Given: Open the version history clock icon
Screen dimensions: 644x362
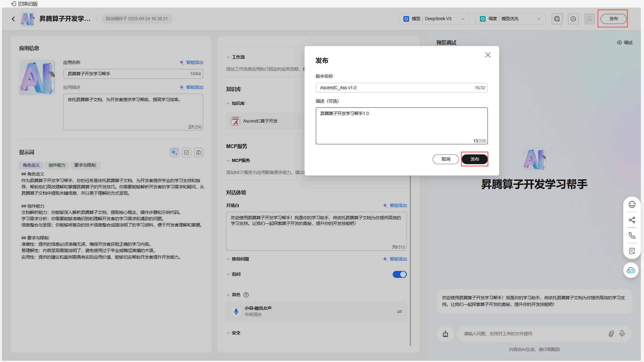Looking at the screenshot, I should 573,19.
